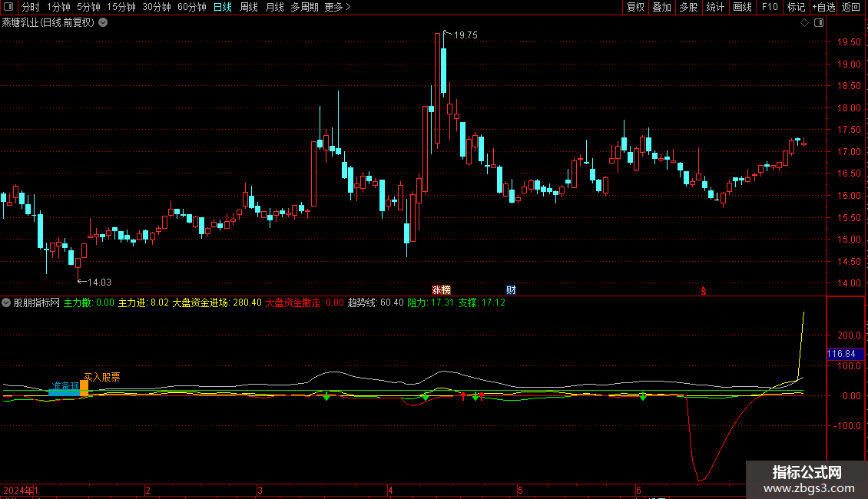Click the 19.75 high price label
This screenshot has width=868, height=499.
click(465, 35)
